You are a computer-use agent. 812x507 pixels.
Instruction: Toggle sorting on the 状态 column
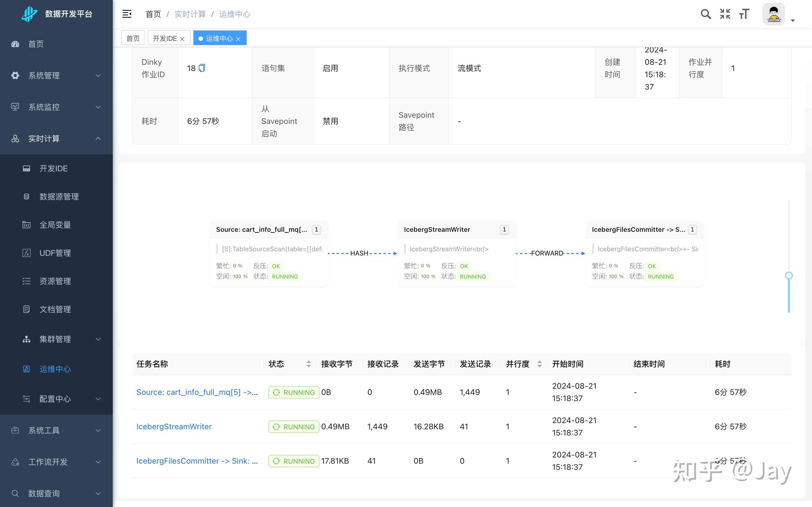308,364
